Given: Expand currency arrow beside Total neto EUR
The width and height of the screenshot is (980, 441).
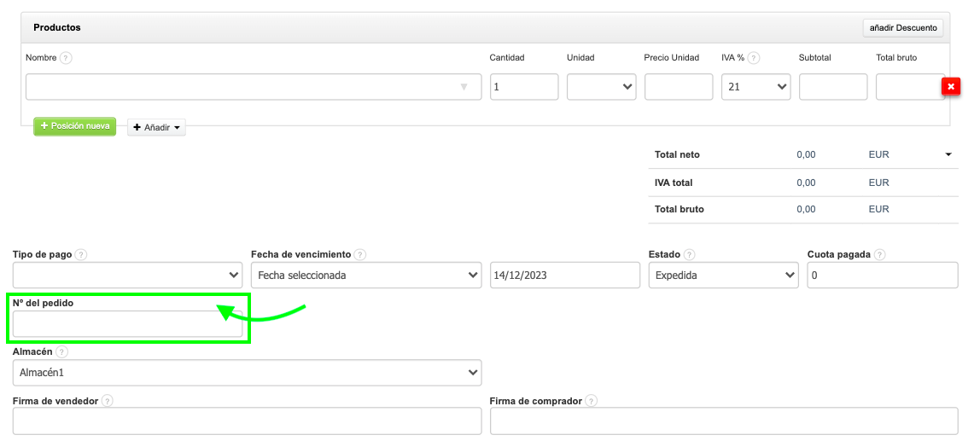Looking at the screenshot, I should click(x=948, y=155).
